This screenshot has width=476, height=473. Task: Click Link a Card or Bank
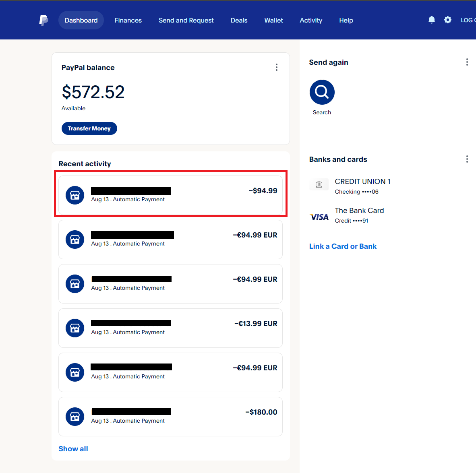pos(343,246)
